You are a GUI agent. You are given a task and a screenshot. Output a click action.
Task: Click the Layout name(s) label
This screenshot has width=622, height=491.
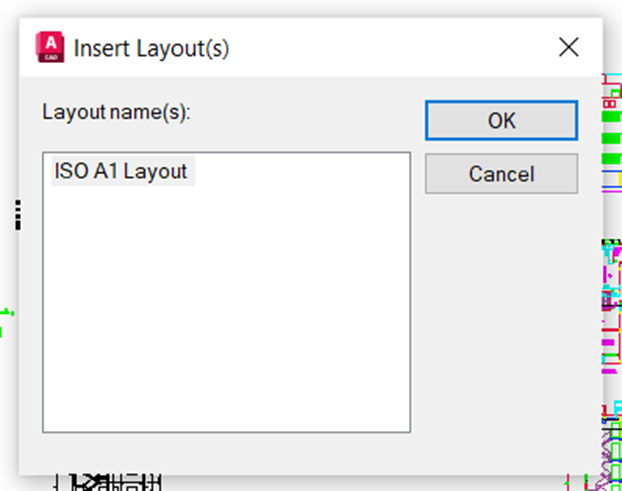pos(116,112)
